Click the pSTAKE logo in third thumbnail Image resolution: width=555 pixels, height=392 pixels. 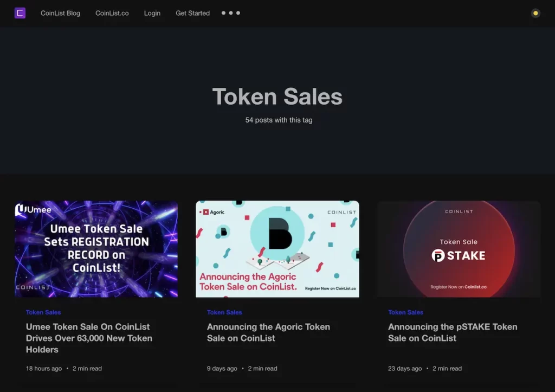[459, 255]
